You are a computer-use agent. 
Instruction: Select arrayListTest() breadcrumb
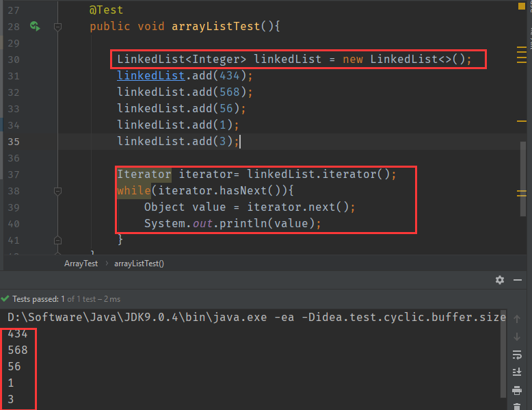[x=139, y=264]
